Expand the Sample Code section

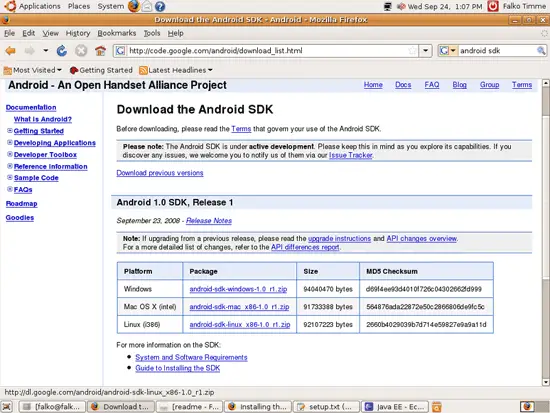(10, 177)
